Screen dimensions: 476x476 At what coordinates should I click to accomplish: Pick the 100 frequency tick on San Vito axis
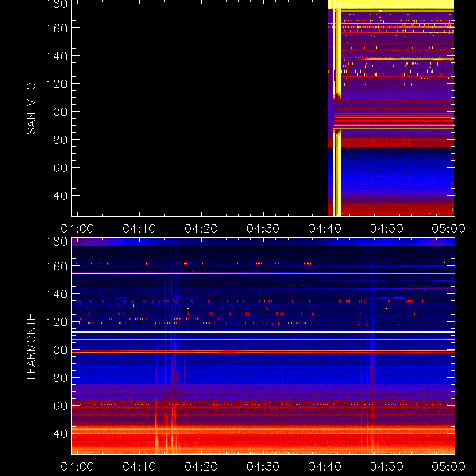(57, 112)
